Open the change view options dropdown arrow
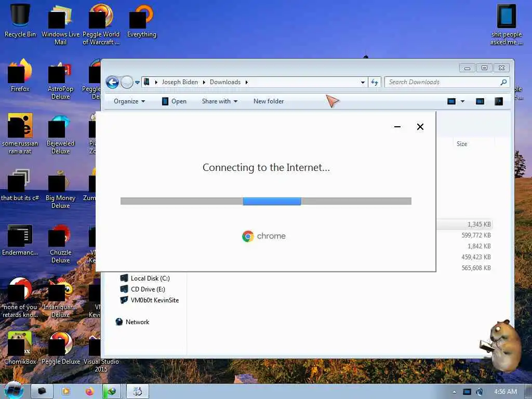 coord(462,101)
